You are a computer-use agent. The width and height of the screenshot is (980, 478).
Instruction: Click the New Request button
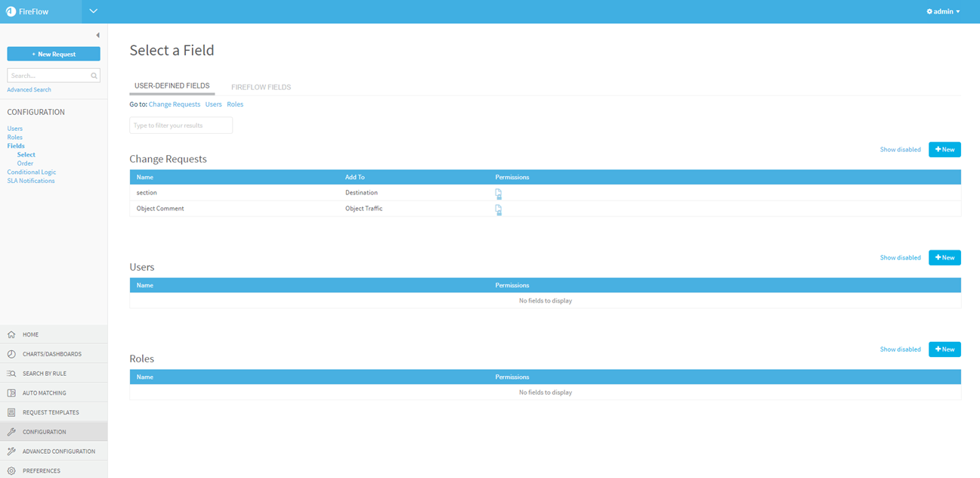tap(54, 54)
